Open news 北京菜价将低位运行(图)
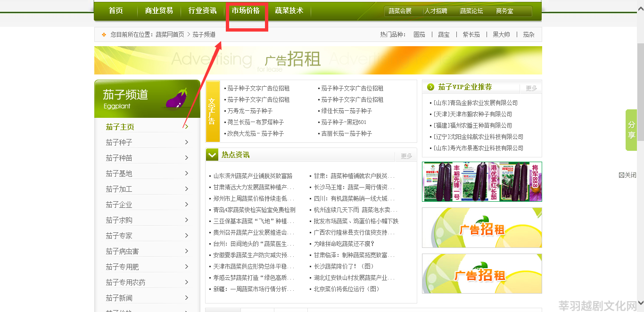The width and height of the screenshot is (644, 312). coord(347,289)
